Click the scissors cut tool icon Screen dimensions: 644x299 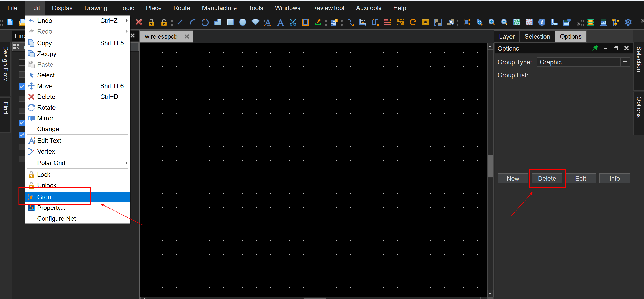[293, 22]
